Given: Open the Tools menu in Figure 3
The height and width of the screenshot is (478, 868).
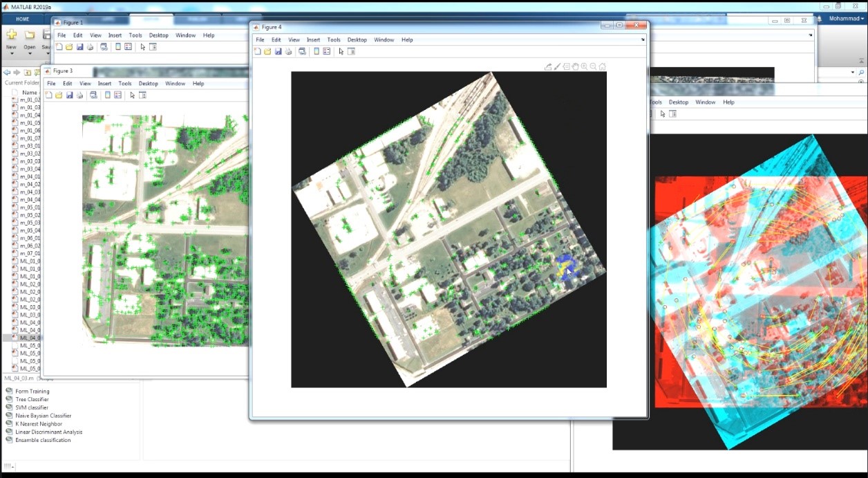Looking at the screenshot, I should pos(125,84).
